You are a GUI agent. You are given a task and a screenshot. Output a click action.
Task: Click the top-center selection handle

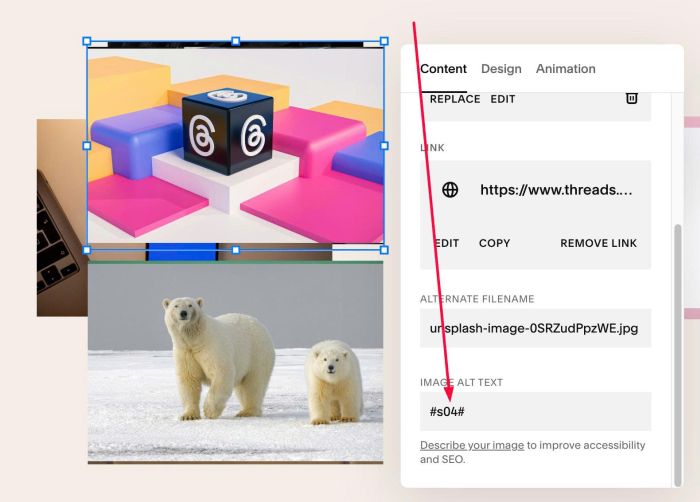click(236, 42)
